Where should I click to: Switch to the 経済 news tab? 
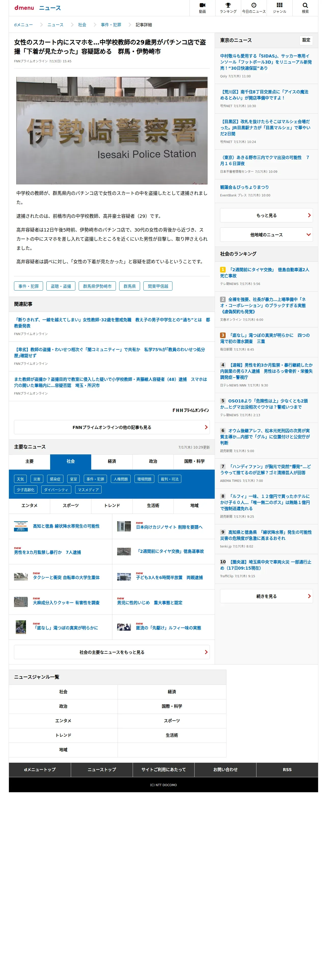click(112, 462)
